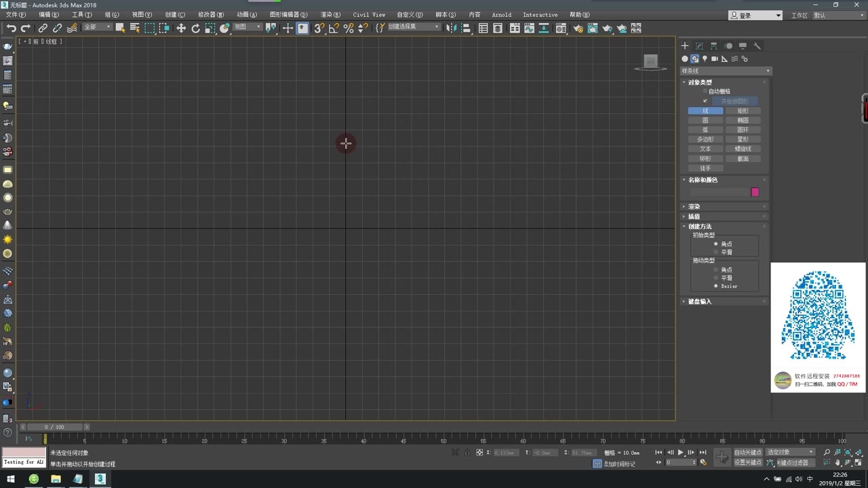Switch to the Modify panel tab
This screenshot has height=488, width=868.
[x=699, y=46]
